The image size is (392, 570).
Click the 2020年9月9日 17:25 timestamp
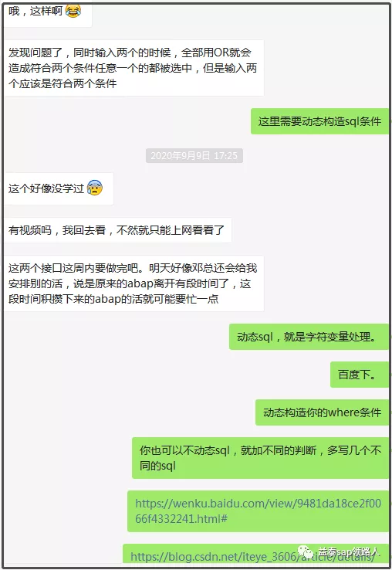click(x=194, y=155)
